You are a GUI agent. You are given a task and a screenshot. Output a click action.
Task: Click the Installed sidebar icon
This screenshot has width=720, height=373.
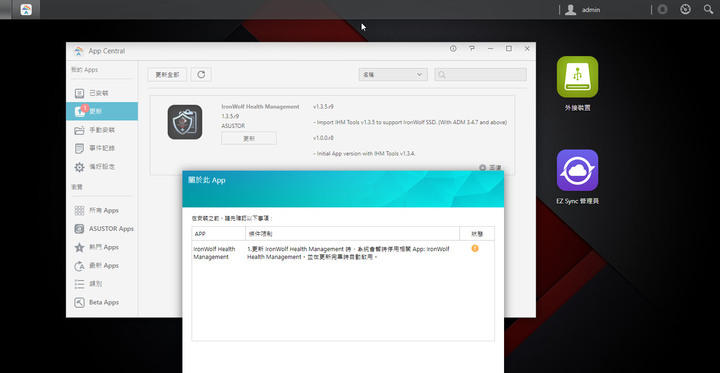pos(79,94)
